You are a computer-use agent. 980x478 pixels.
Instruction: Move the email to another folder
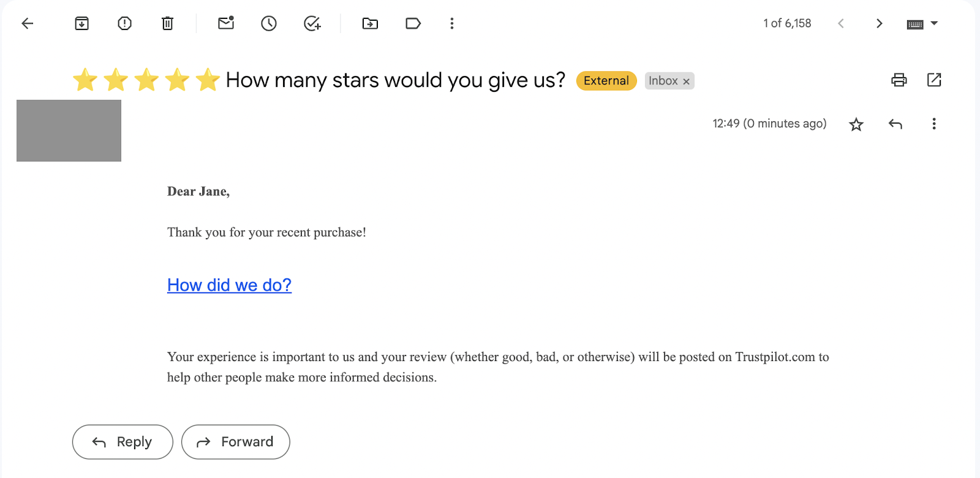pyautogui.click(x=369, y=23)
